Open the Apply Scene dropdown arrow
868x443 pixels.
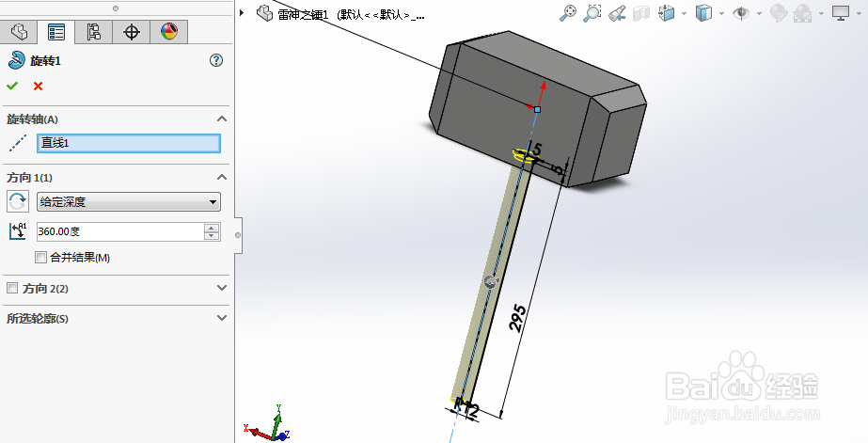[821, 13]
